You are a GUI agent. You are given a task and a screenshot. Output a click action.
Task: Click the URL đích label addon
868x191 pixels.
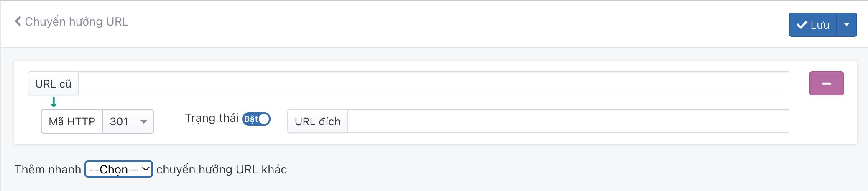coord(317,121)
